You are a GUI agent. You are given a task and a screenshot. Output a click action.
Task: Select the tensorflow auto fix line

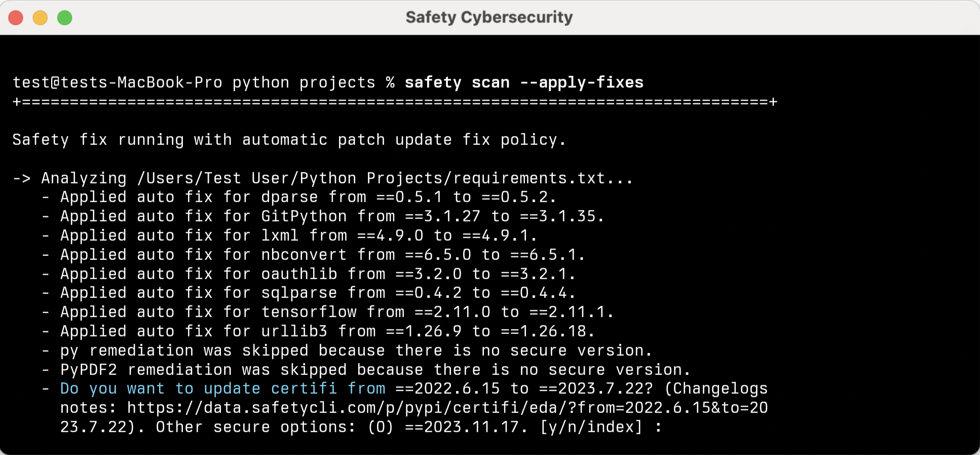click(336, 312)
